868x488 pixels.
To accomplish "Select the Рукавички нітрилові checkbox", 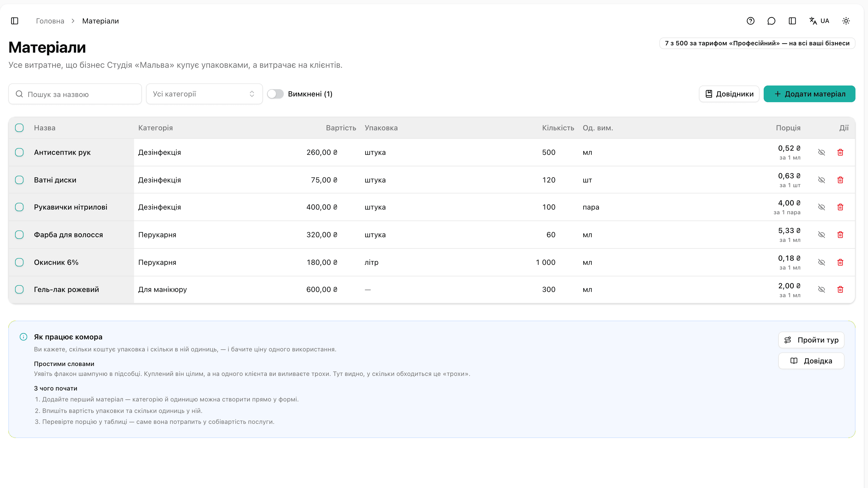I will 19,207.
